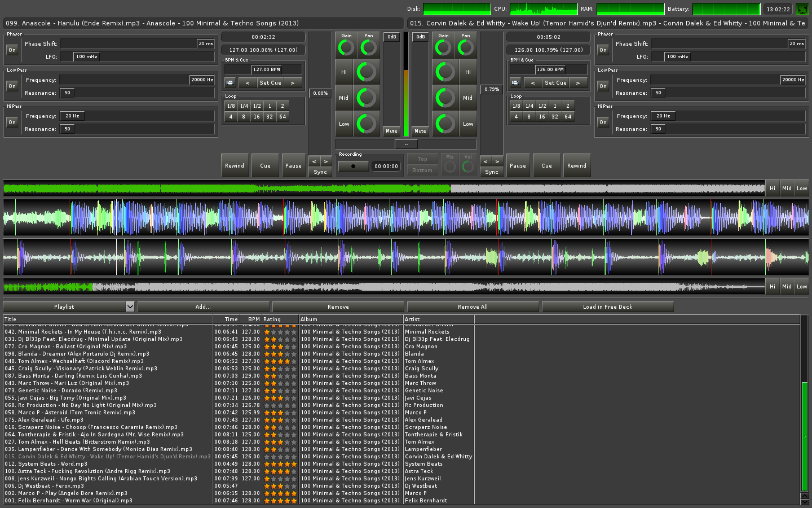Open the Playlist dropdown
Image resolution: width=812 pixels, height=508 pixels.
pyautogui.click(x=130, y=306)
